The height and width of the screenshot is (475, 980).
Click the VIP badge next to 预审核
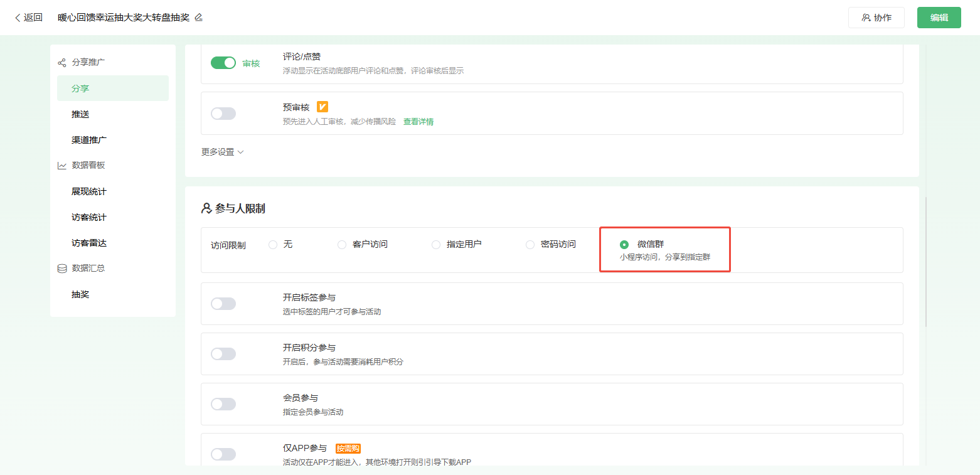pyautogui.click(x=322, y=107)
